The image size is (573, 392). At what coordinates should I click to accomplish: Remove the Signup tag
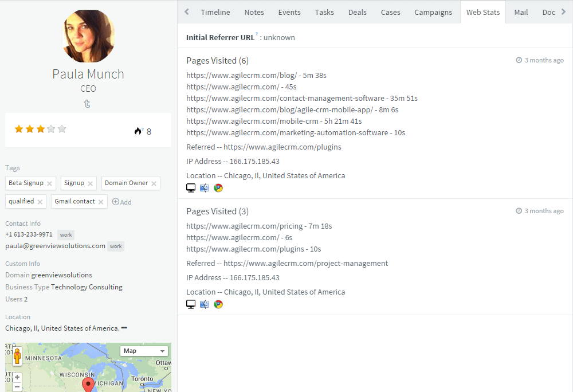[91, 183]
